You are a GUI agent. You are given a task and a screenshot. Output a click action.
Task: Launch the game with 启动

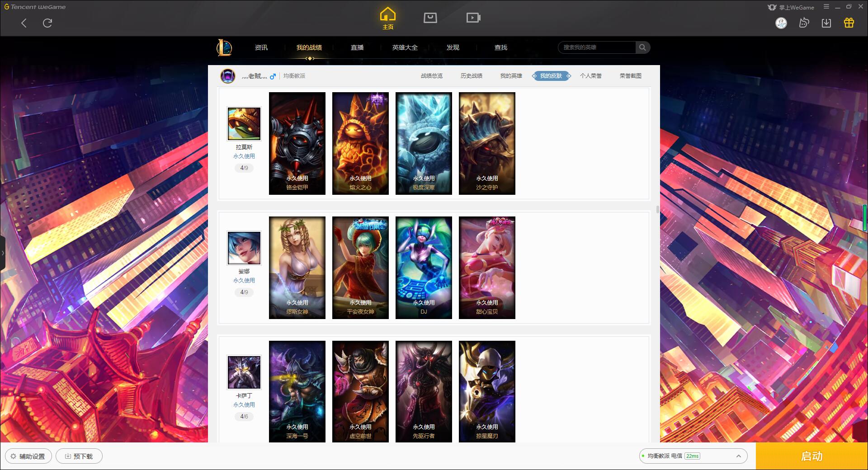[811, 456]
